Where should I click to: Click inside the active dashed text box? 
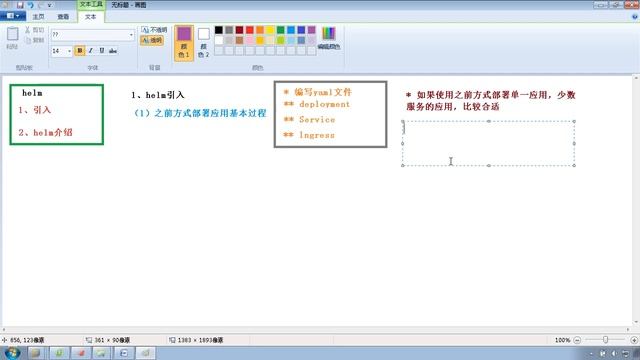click(489, 143)
